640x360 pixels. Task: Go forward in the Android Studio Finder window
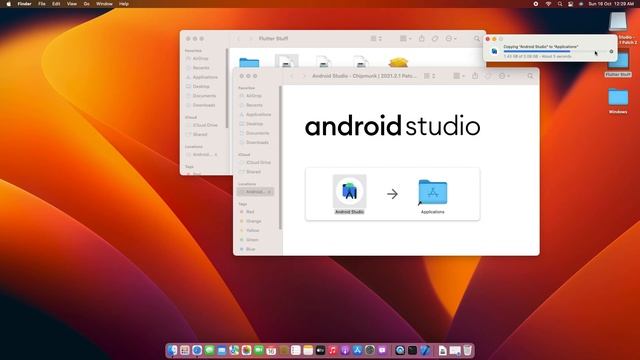(x=303, y=76)
